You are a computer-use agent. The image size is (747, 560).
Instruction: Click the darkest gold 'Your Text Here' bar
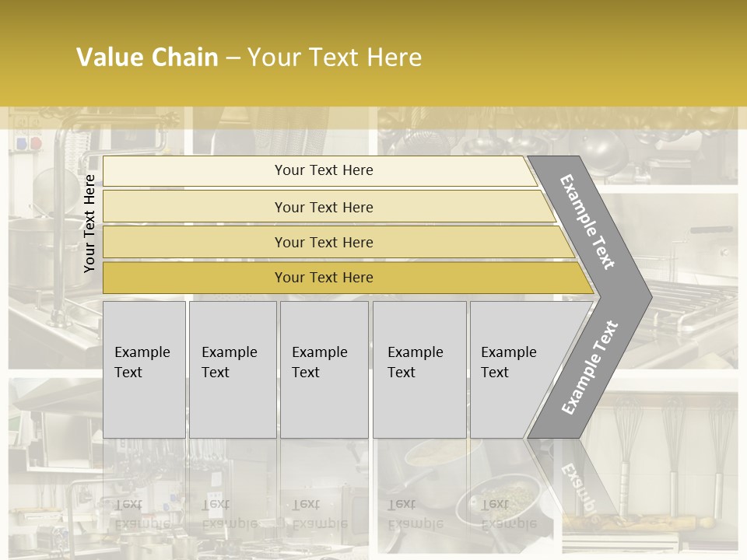coord(323,278)
